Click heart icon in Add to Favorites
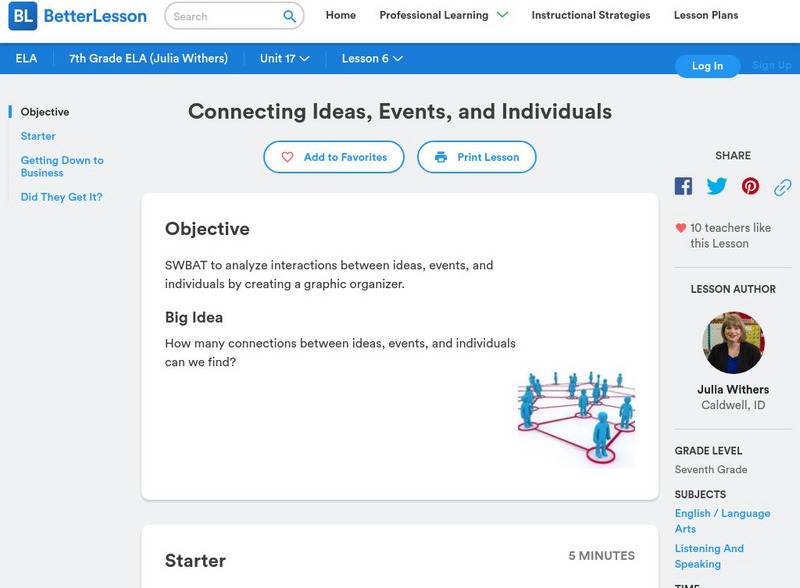The height and width of the screenshot is (588, 800). [287, 157]
